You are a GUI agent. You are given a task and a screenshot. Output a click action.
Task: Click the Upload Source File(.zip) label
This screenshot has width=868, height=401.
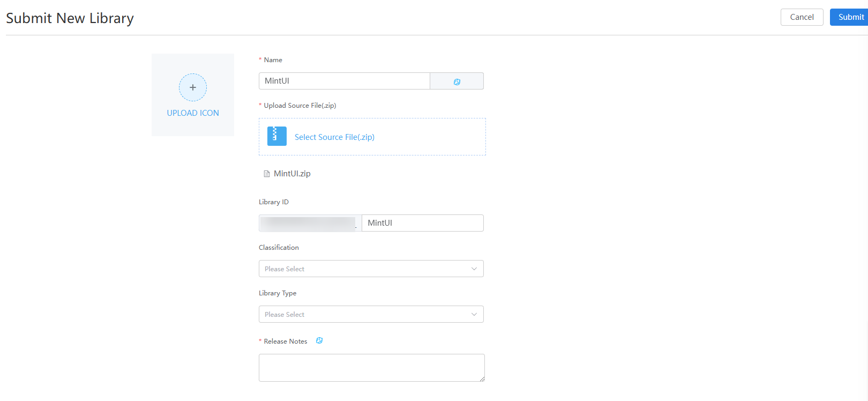tap(300, 106)
